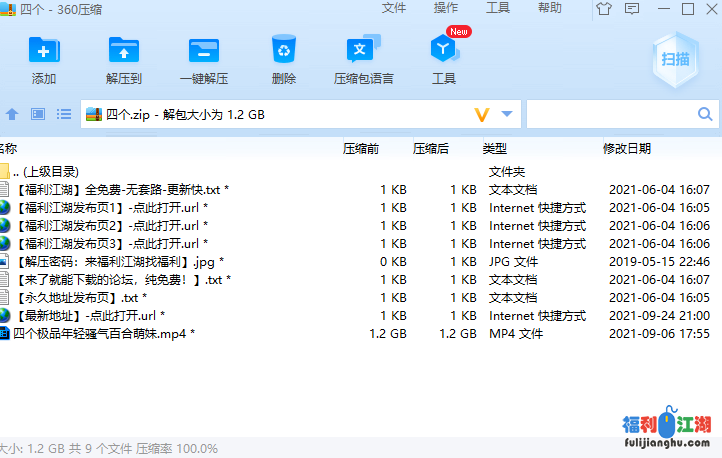Open the 文件 (File) menu
The image size is (722, 458).
tap(394, 8)
